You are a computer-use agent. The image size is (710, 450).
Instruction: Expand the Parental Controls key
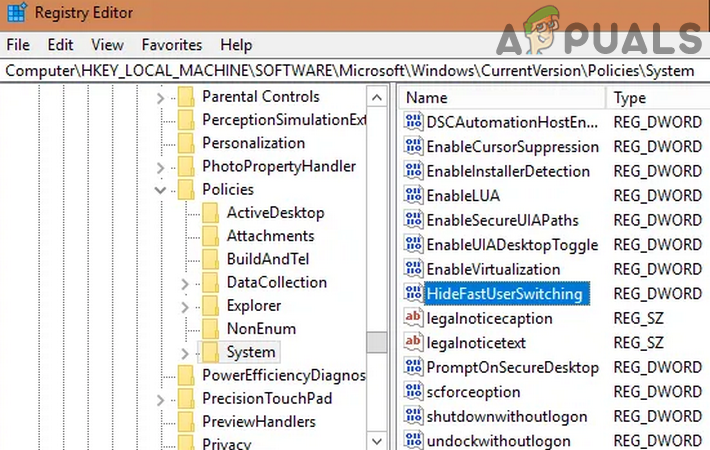click(160, 98)
